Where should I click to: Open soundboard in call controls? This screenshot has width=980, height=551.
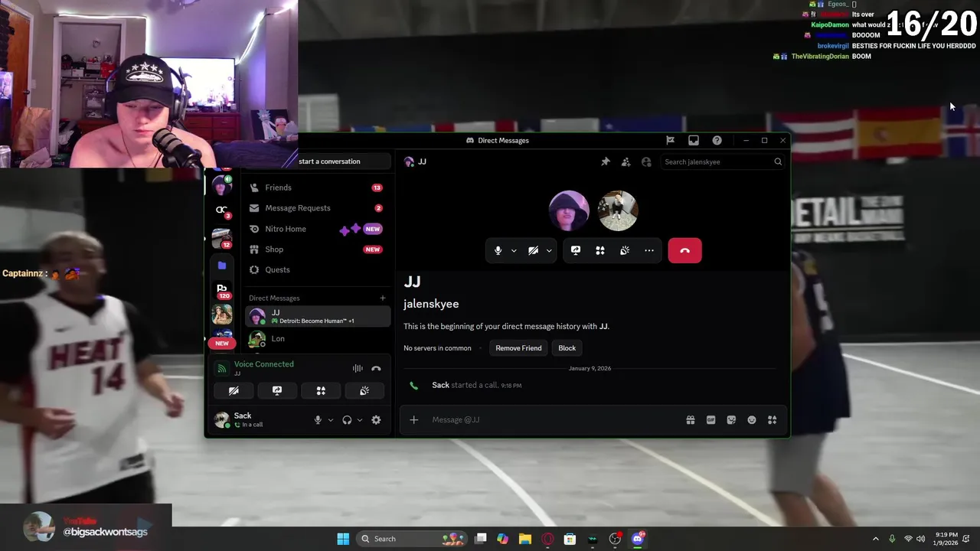pyautogui.click(x=625, y=250)
